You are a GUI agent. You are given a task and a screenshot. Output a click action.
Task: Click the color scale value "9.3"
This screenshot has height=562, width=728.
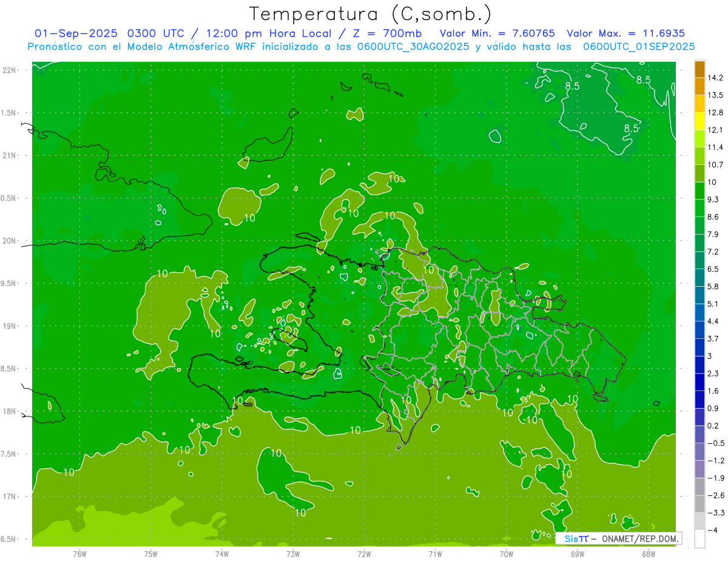pos(713,199)
